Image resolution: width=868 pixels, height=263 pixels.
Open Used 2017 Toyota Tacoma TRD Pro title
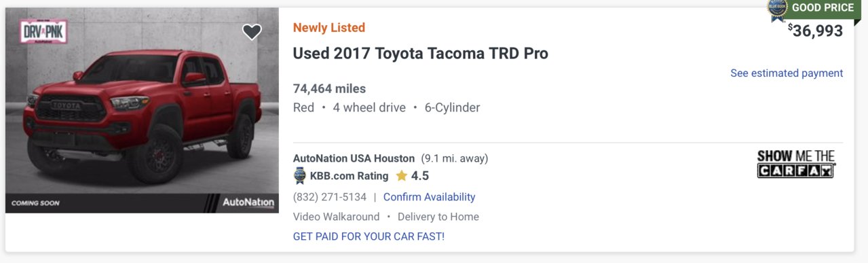click(420, 53)
